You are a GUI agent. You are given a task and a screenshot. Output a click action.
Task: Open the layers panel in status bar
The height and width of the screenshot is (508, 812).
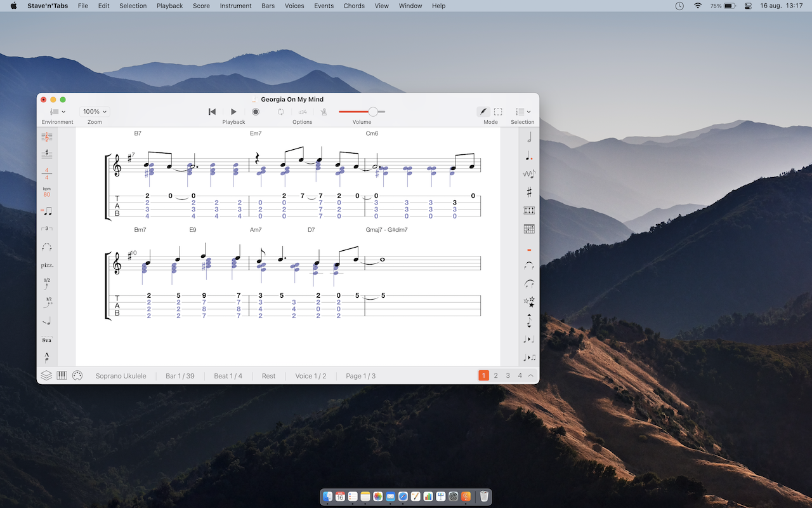coord(46,375)
